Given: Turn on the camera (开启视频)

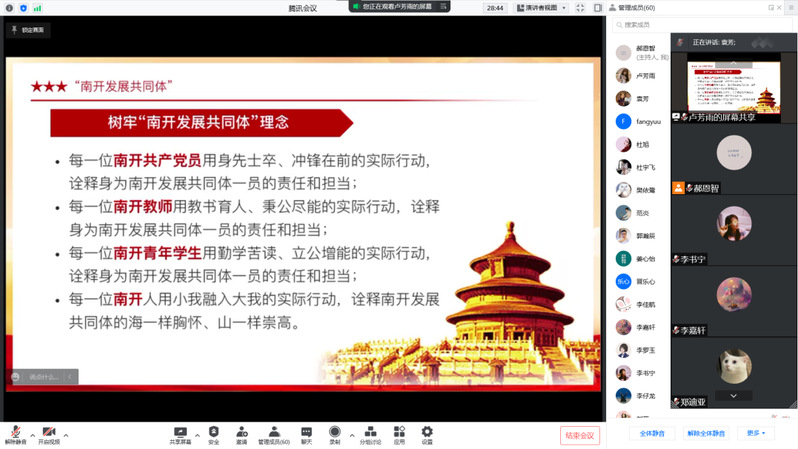Looking at the screenshot, I should coord(48,433).
